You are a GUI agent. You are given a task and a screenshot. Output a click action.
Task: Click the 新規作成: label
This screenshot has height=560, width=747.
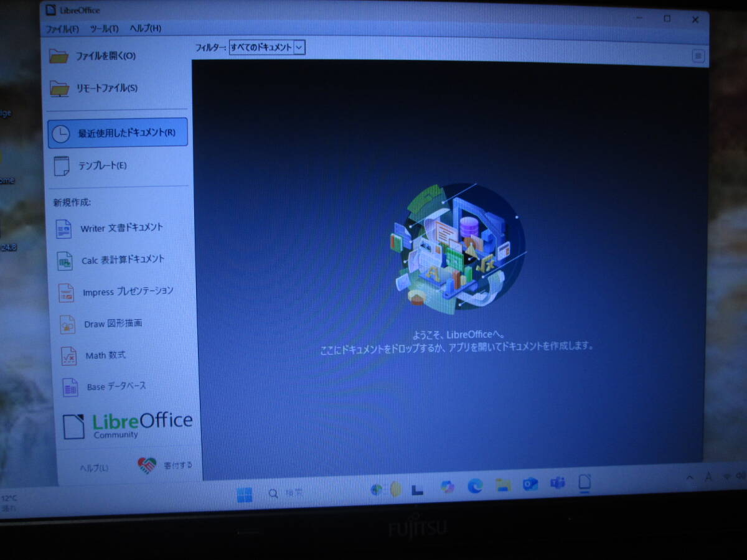[72, 203]
